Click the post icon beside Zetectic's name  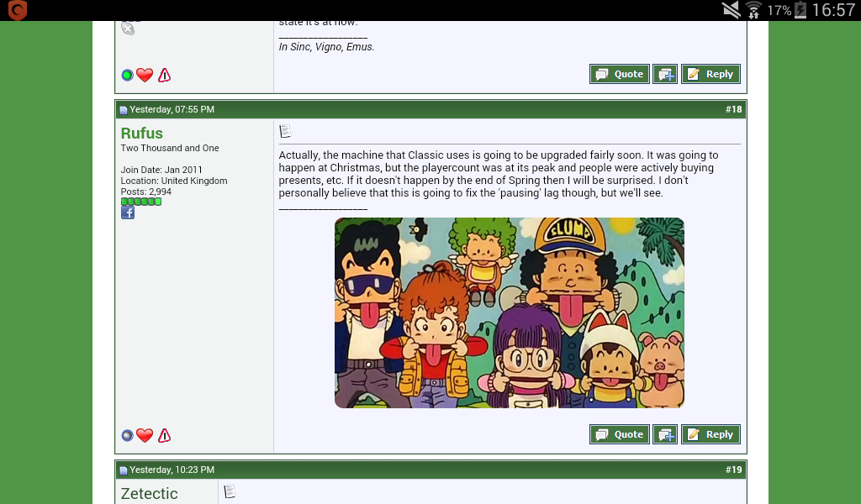point(230,491)
